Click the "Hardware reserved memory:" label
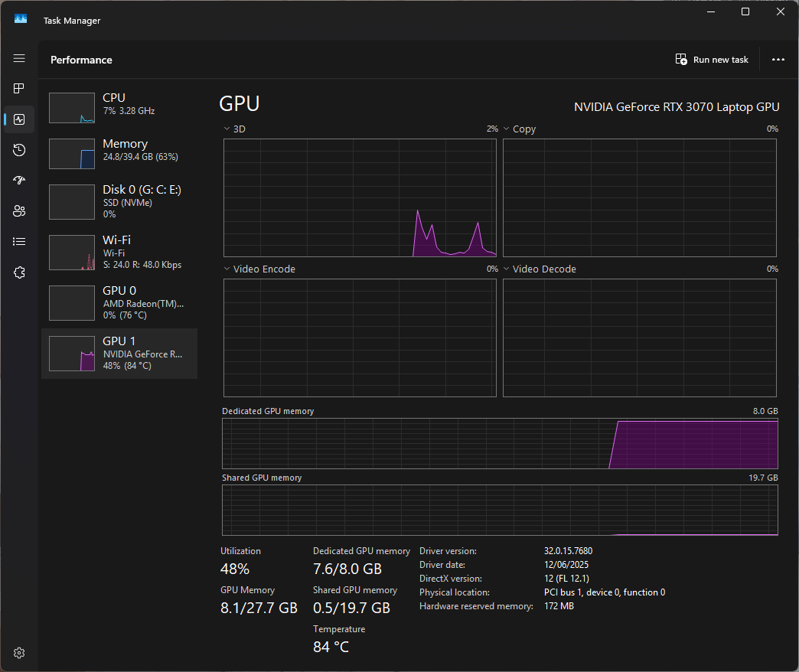Viewport: 799px width, 672px height. pos(476,605)
